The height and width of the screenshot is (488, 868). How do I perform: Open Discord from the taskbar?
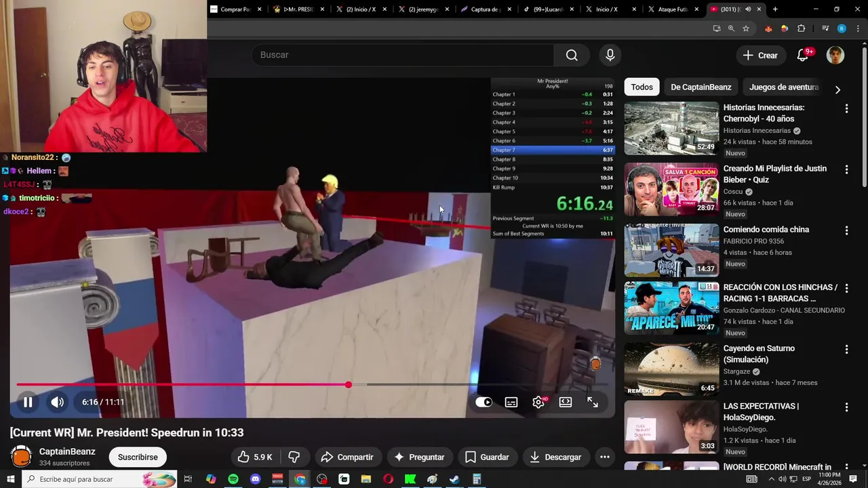point(255,479)
